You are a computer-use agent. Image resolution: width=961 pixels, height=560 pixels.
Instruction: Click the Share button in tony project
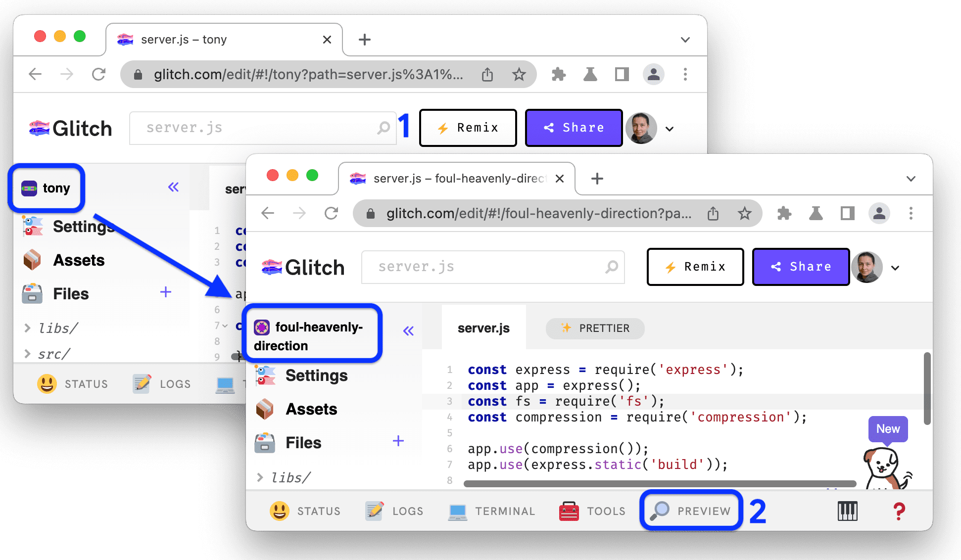coord(573,127)
